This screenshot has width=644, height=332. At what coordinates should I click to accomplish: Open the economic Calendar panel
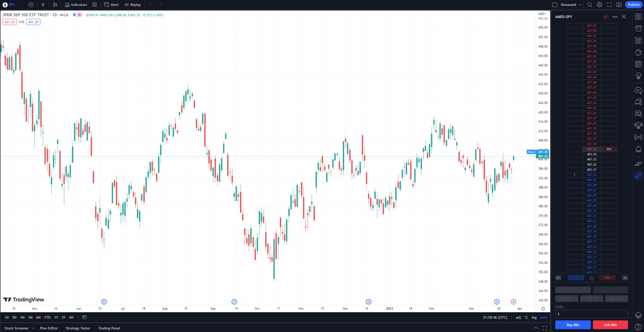tap(638, 64)
